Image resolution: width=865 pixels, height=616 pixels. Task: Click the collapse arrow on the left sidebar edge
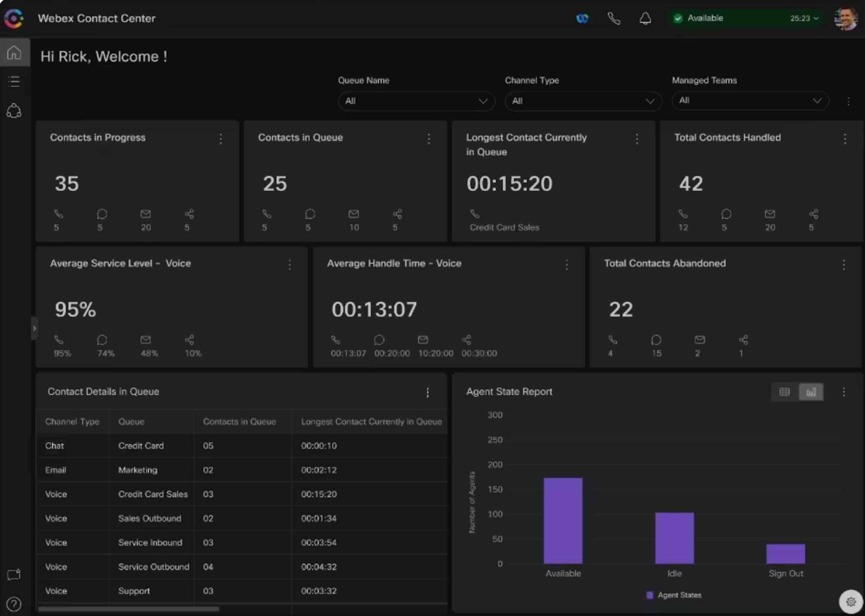33,327
